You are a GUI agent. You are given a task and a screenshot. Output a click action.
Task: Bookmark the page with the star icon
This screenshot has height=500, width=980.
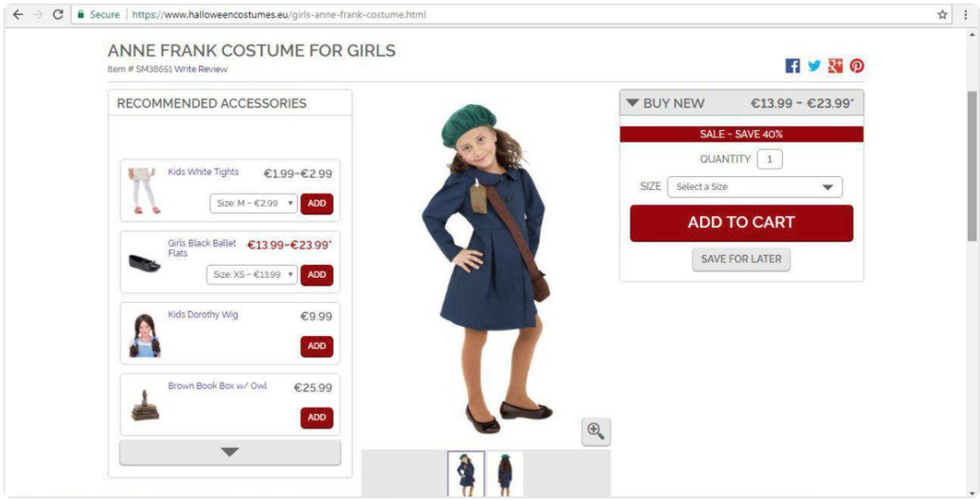click(x=942, y=15)
